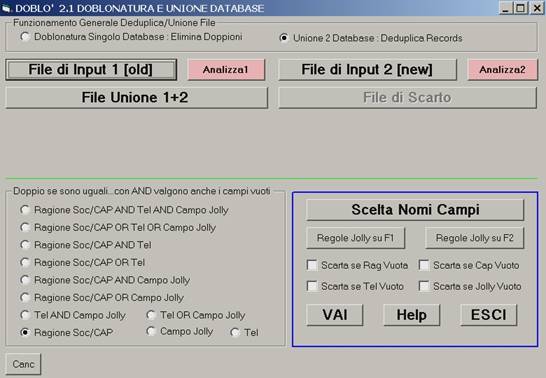The height and width of the screenshot is (378, 546).
Task: Select Ragione Soc/CAP AND Tel AND Campo Jolly
Action: pyautogui.click(x=25, y=210)
